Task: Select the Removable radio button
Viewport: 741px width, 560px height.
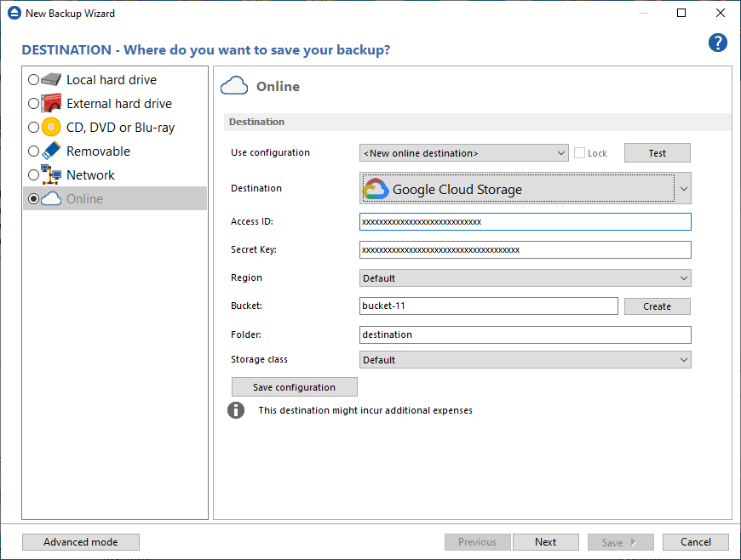Action: pyautogui.click(x=33, y=151)
